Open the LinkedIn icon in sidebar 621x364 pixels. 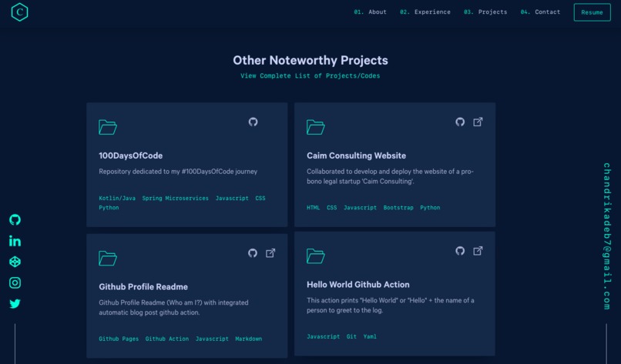15,241
